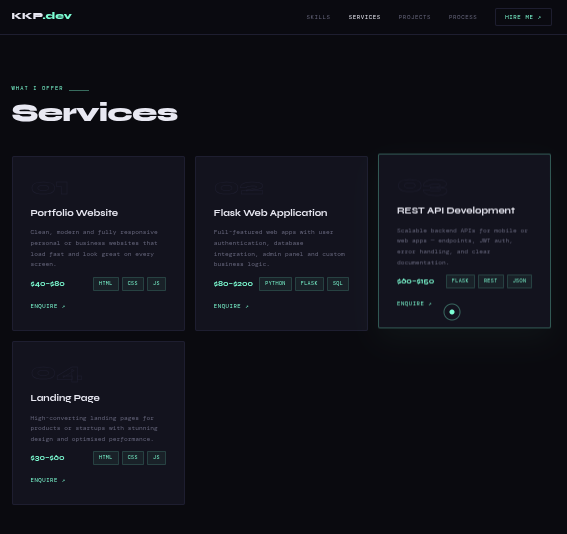Click the SQL tag

pos(338,284)
